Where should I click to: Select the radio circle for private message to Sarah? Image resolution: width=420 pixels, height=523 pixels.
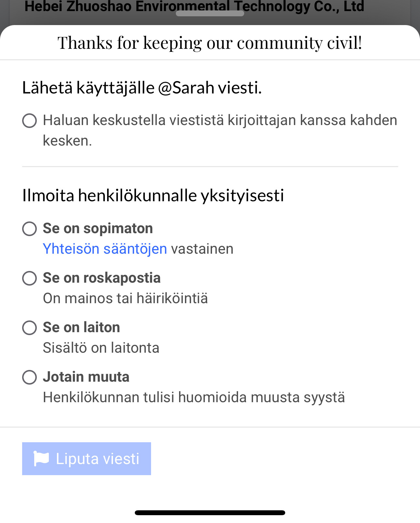[x=29, y=120]
